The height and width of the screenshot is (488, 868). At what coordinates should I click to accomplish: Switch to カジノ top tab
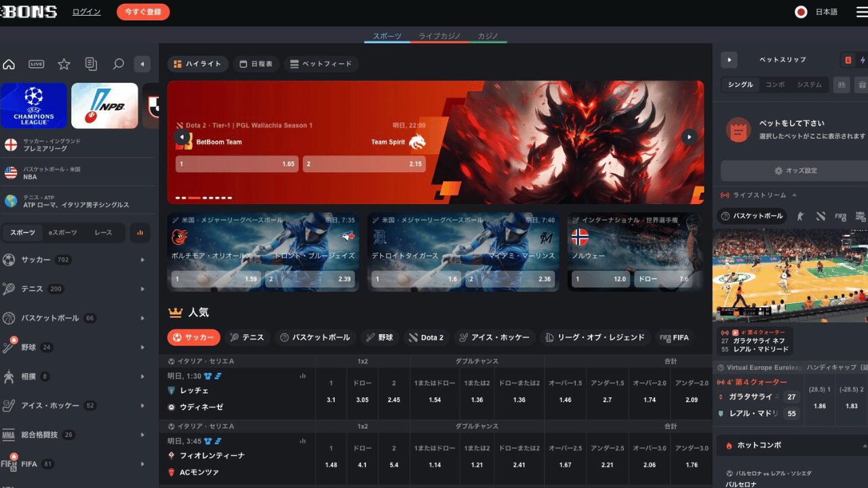(488, 36)
